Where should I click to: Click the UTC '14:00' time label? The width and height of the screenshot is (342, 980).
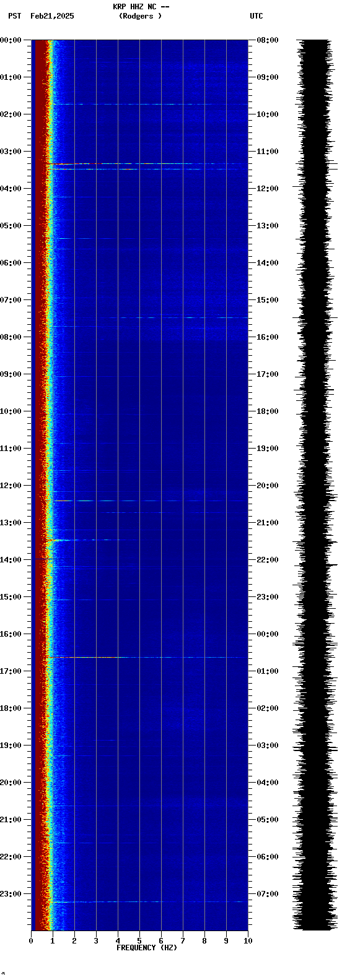(268, 263)
